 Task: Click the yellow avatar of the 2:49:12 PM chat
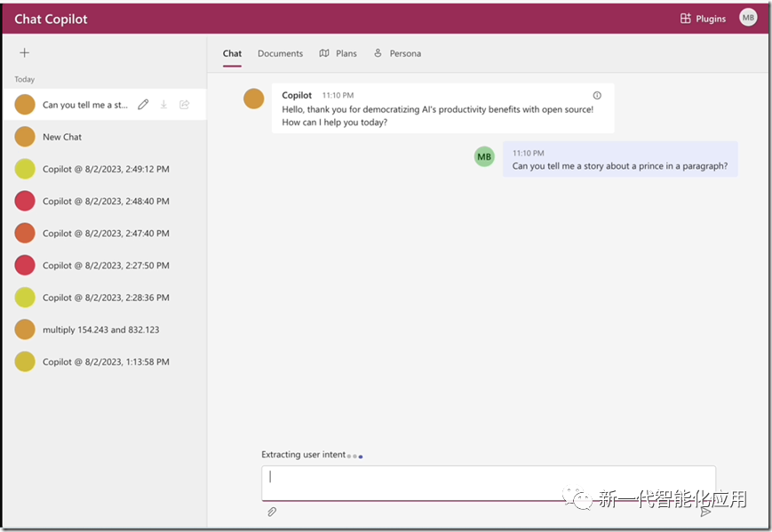[x=25, y=169]
